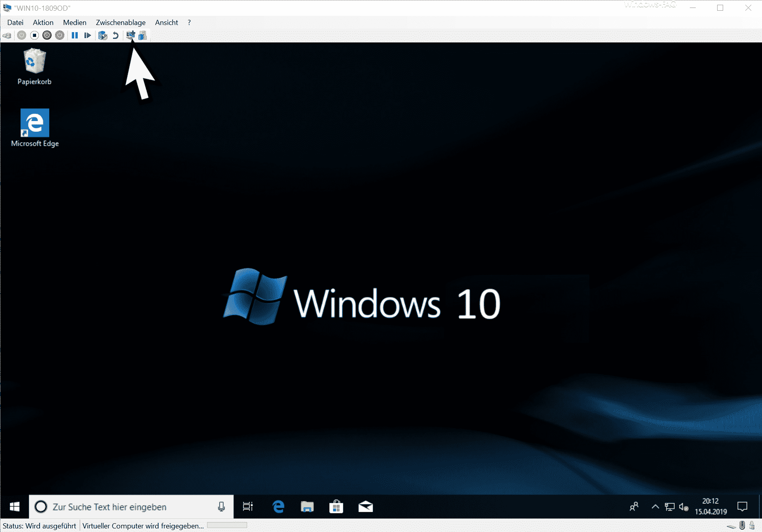Screen dimensions: 762x532
Task: Launch Edge from the taskbar
Action: pyautogui.click(x=278, y=507)
